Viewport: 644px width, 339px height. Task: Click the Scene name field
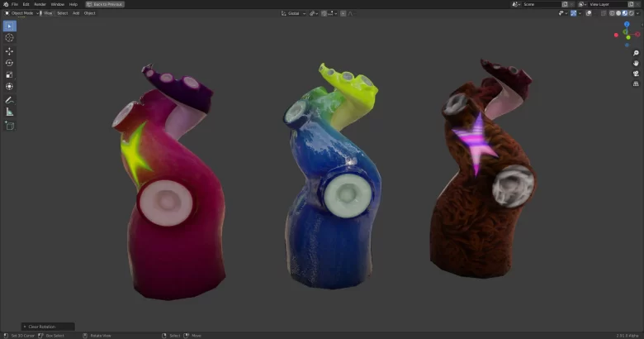[540, 4]
